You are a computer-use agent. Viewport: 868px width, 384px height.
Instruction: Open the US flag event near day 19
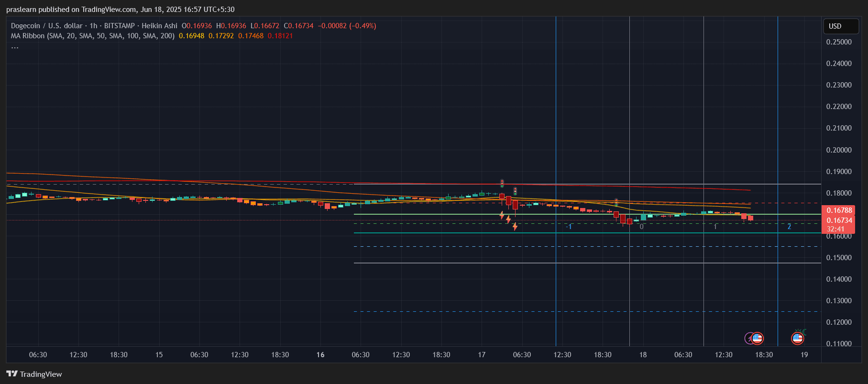[x=797, y=339]
